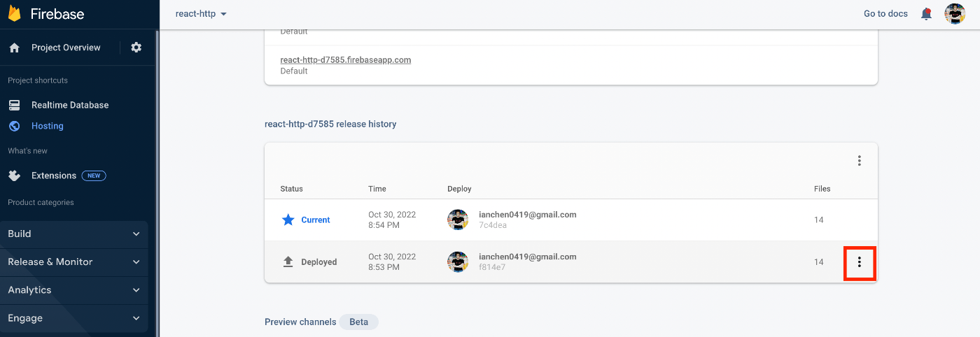The width and height of the screenshot is (980, 337).
Task: Click the commit hash 7c4dea
Action: pos(493,225)
